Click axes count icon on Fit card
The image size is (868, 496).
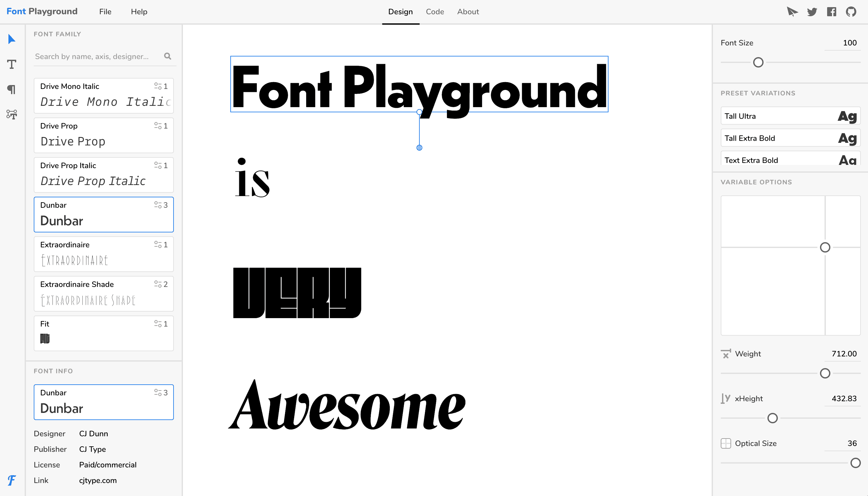coord(158,324)
